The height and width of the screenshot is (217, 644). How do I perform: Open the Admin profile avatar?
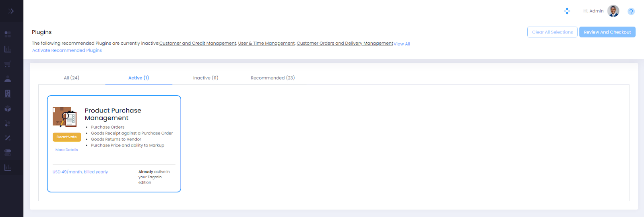point(613,11)
